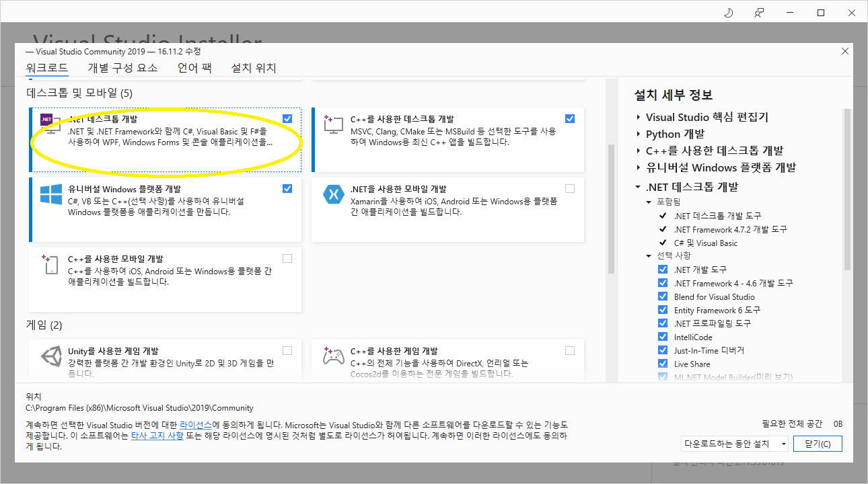Check the Unity를 사용한 게임 개발 checkbox
Image resolution: width=868 pixels, height=484 pixels.
287,351
